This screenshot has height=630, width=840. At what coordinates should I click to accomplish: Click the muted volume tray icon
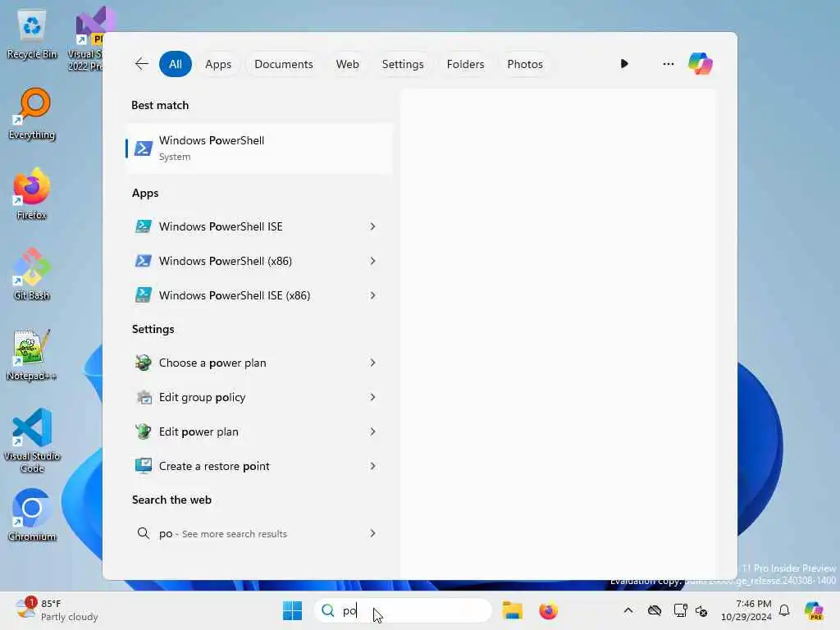pyautogui.click(x=701, y=610)
